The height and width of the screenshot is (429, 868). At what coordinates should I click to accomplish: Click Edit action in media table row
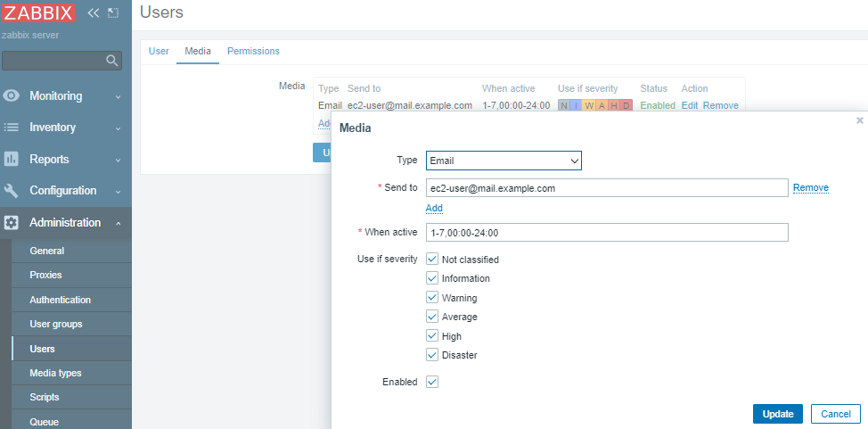[690, 105]
